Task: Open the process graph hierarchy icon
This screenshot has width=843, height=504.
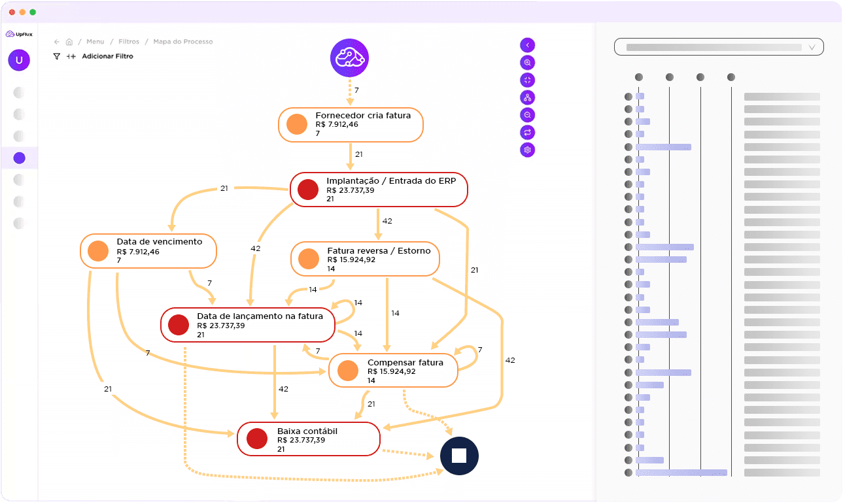Action: coord(527,97)
